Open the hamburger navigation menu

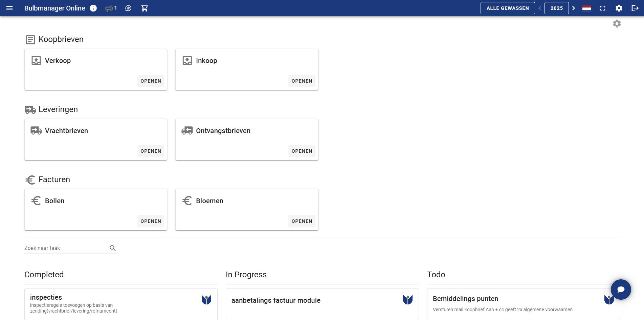(x=9, y=8)
